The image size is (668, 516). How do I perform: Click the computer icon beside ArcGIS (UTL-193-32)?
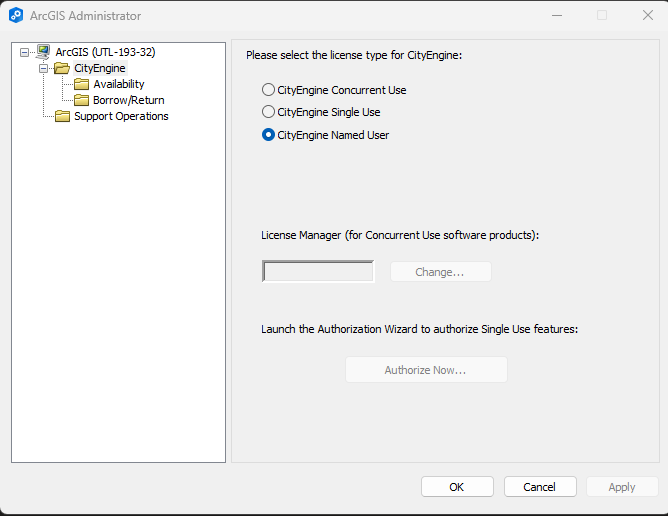coord(43,52)
